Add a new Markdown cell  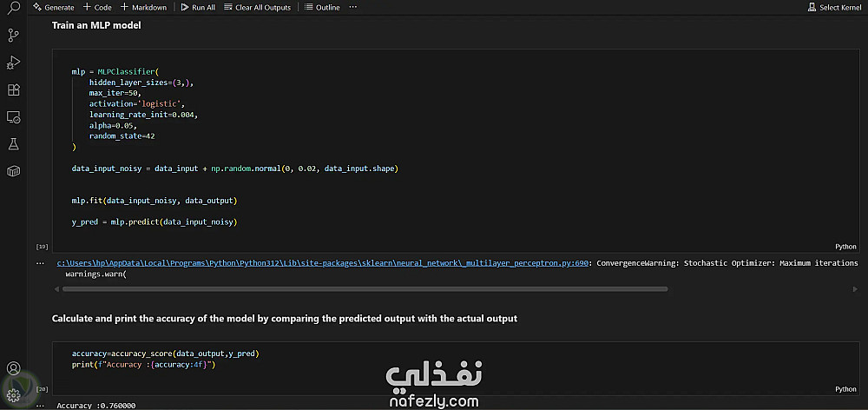click(143, 7)
